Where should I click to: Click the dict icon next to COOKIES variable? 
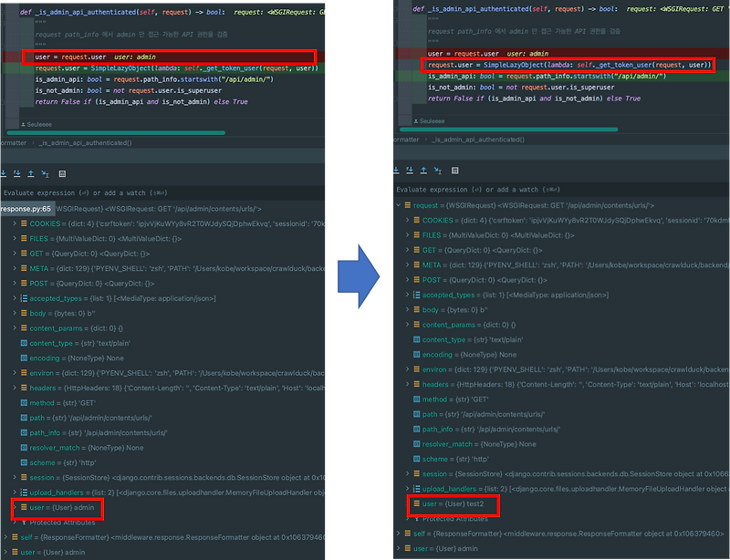pos(22,222)
